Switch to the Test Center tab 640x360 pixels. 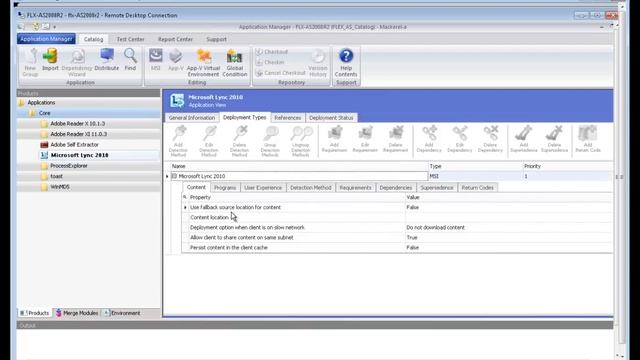click(x=130, y=39)
